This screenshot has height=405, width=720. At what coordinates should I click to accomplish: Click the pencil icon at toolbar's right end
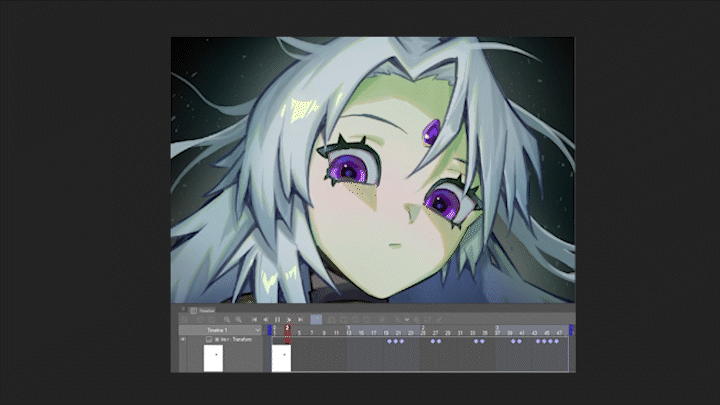(439, 319)
